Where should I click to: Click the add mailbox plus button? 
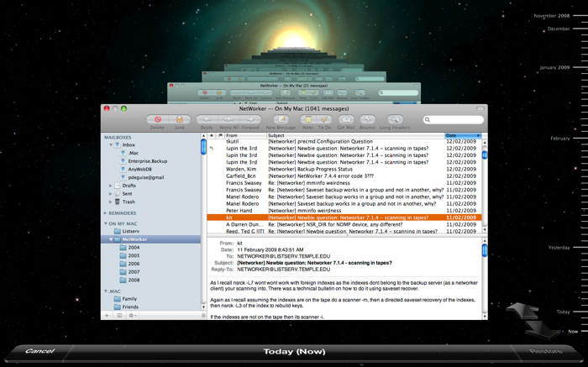click(107, 315)
